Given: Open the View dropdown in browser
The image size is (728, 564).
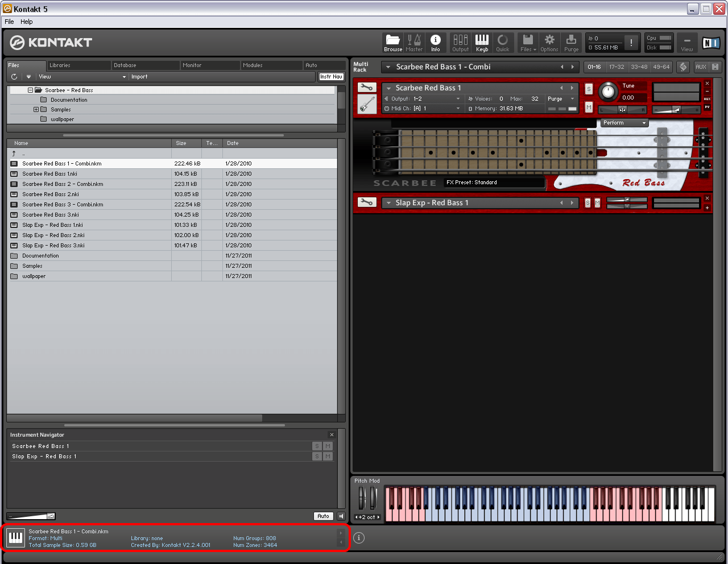Looking at the screenshot, I should (82, 77).
